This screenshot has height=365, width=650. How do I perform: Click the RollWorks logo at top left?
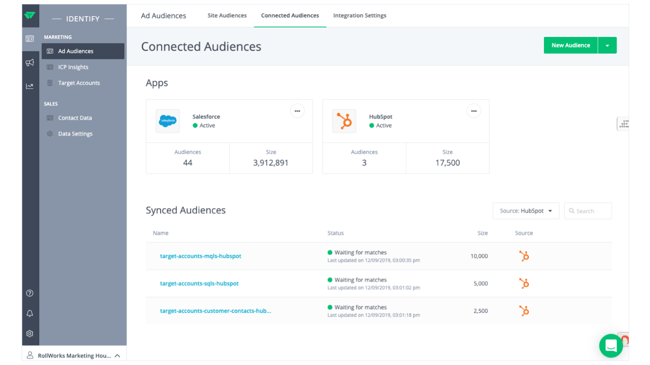pyautogui.click(x=30, y=16)
